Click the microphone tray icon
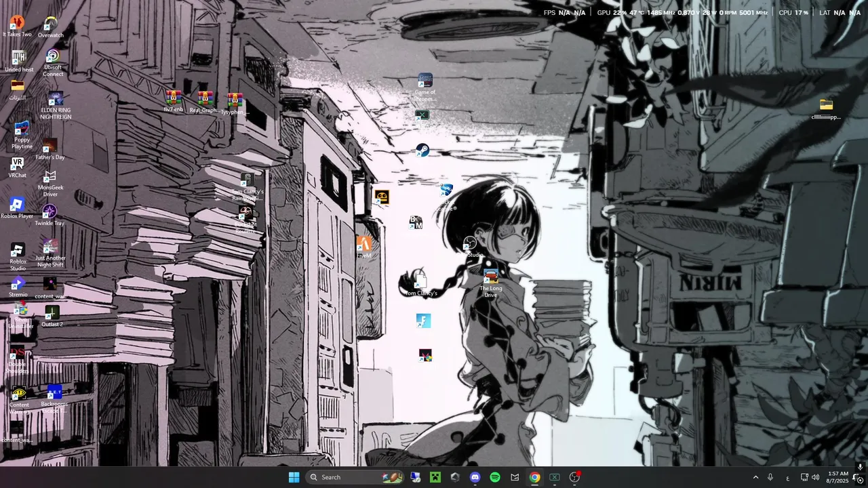The height and width of the screenshot is (488, 868). [x=770, y=477]
